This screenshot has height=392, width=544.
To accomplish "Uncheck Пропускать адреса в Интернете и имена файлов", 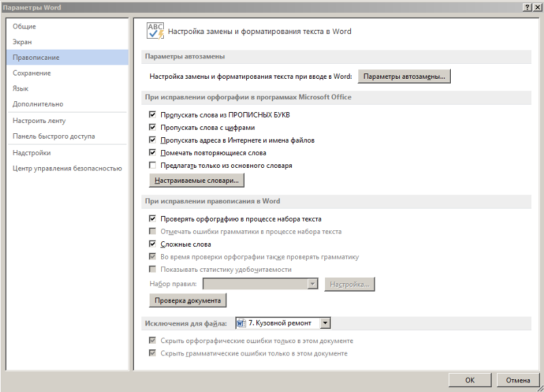I will pyautogui.click(x=152, y=140).
